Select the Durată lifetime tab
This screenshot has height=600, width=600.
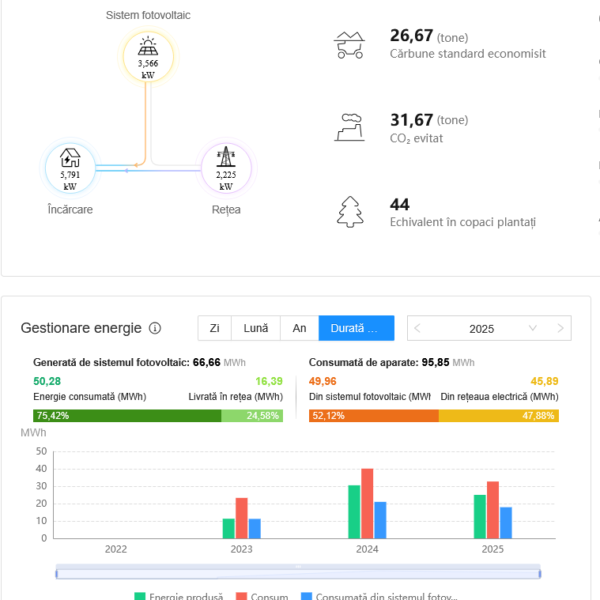click(356, 328)
